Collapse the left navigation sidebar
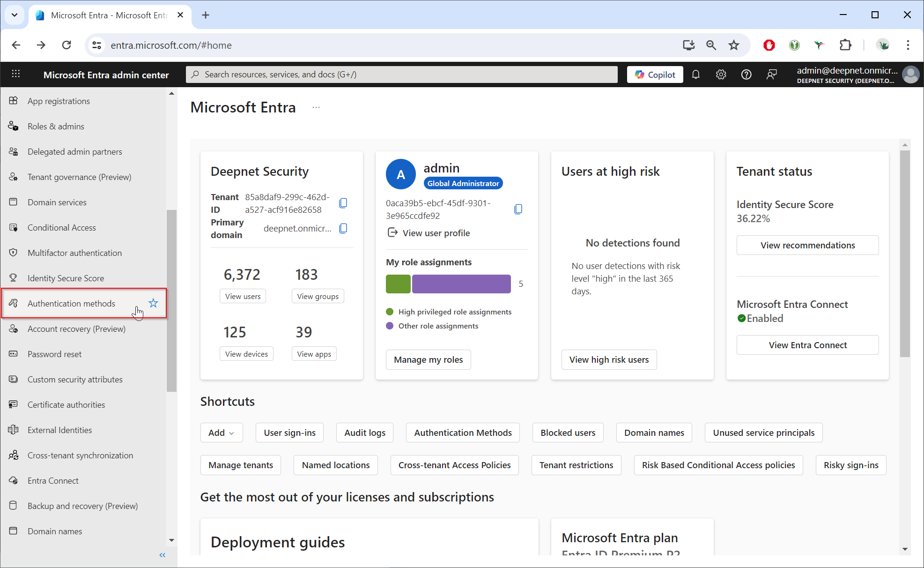 162,555
